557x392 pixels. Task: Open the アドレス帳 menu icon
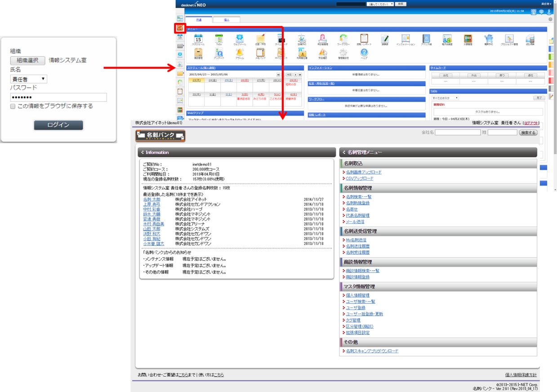[x=426, y=39]
